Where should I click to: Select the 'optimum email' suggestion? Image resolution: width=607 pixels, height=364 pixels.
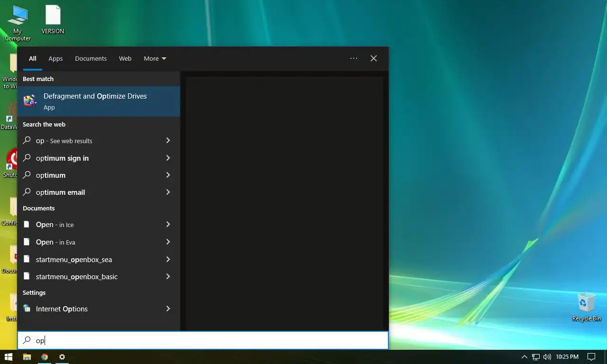[x=99, y=192]
